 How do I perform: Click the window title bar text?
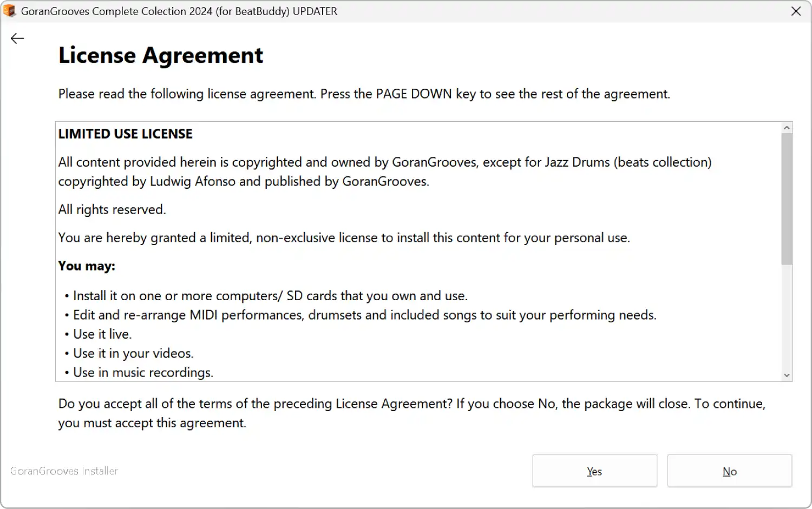coord(179,11)
